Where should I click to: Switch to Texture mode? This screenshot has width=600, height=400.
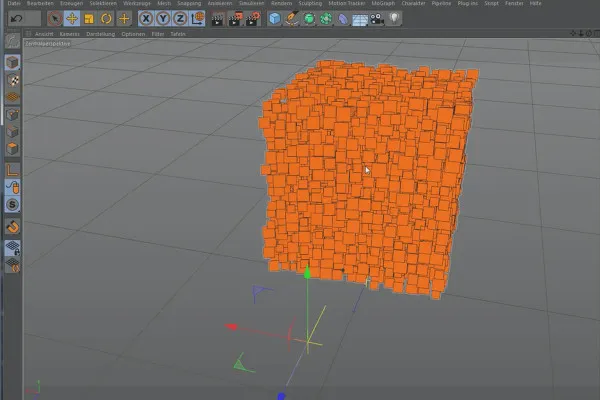pyautogui.click(x=12, y=80)
